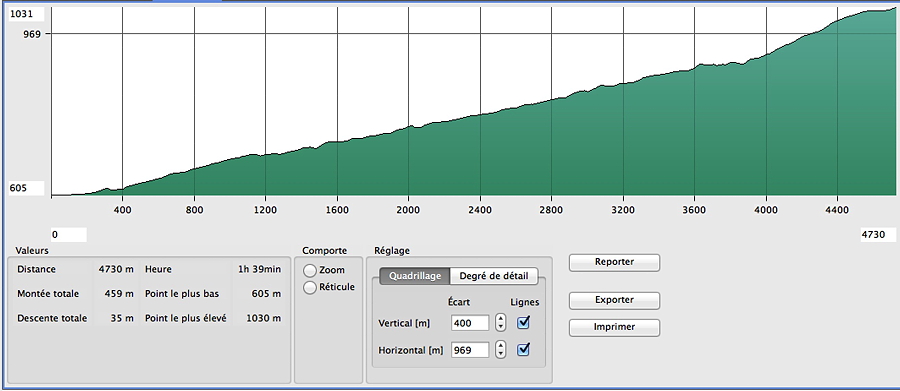Click the Distance value 4730 m
900x391 pixels.
tap(117, 269)
